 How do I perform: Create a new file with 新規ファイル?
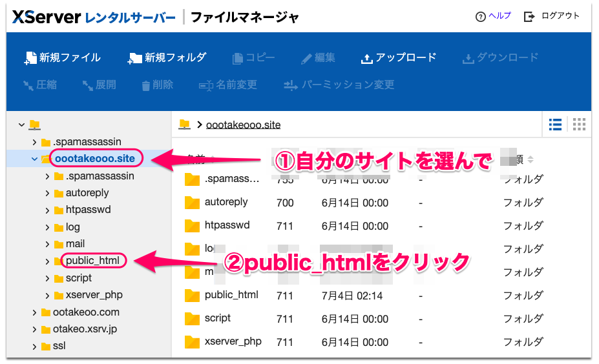click(62, 58)
